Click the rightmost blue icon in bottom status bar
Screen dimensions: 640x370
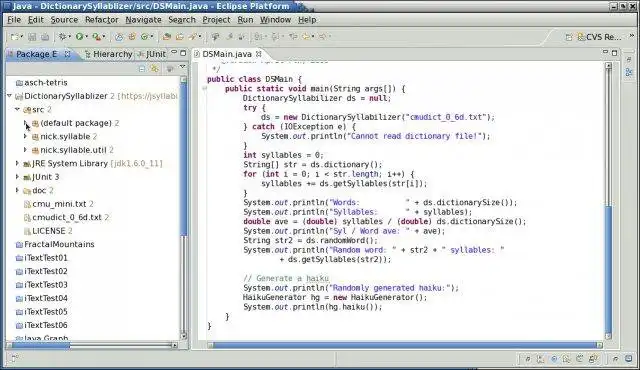point(629,359)
